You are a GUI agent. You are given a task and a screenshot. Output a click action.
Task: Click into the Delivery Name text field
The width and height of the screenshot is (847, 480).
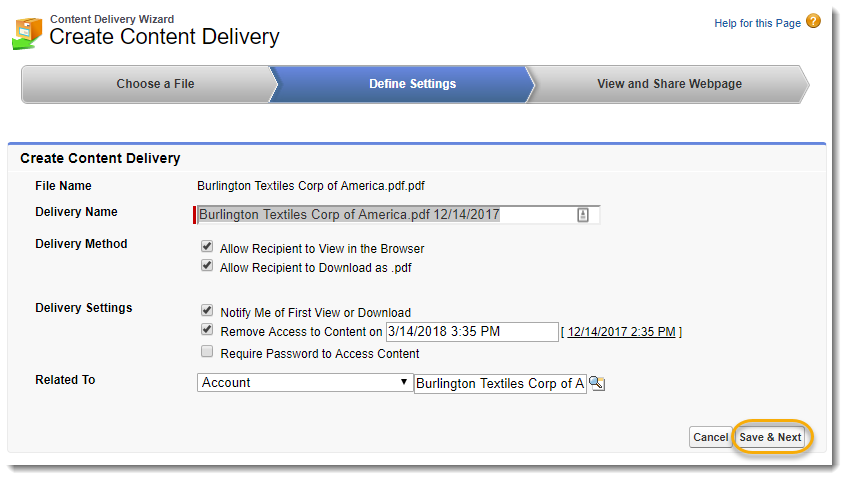coord(385,214)
